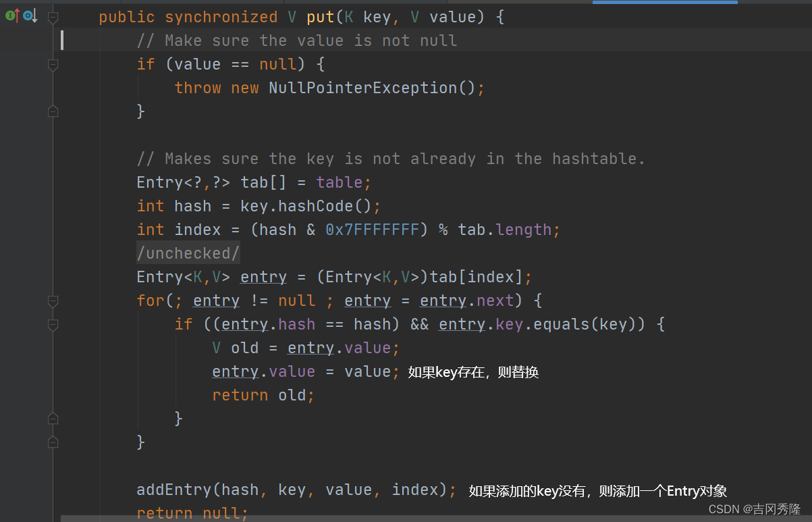Image resolution: width=812 pixels, height=522 pixels.
Task: Click 'tab[index]' in the Entry cast line
Action: click(477, 277)
